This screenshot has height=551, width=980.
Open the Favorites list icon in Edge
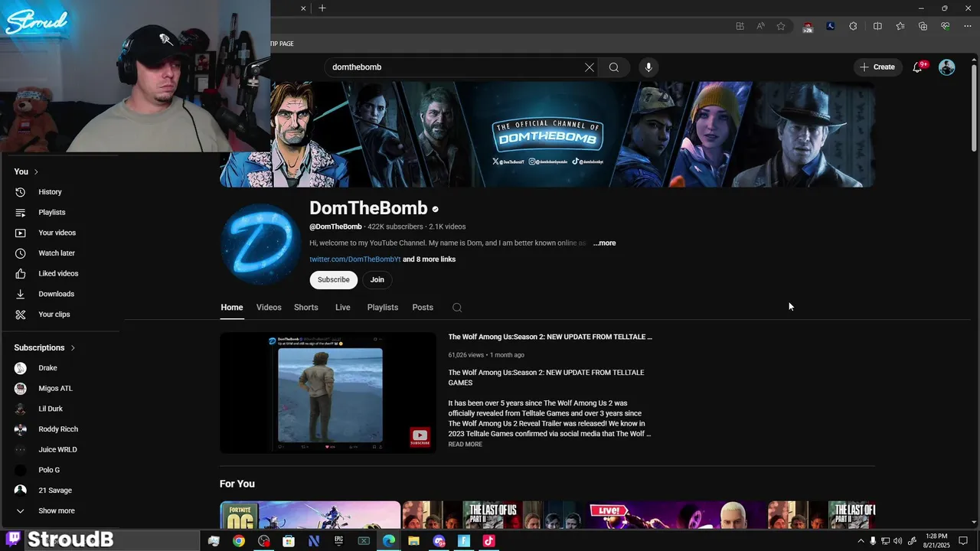[x=900, y=26]
